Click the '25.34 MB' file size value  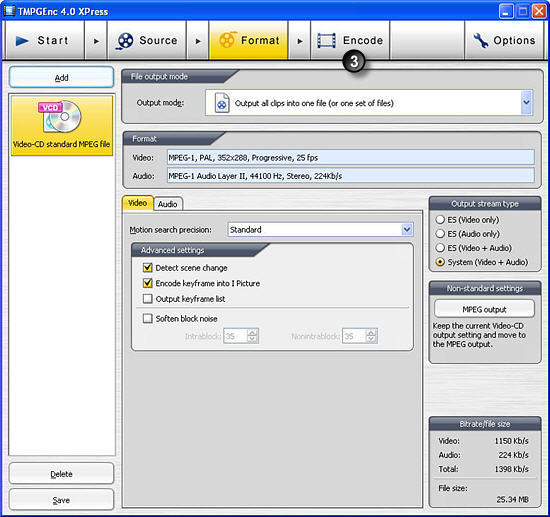pos(512,499)
